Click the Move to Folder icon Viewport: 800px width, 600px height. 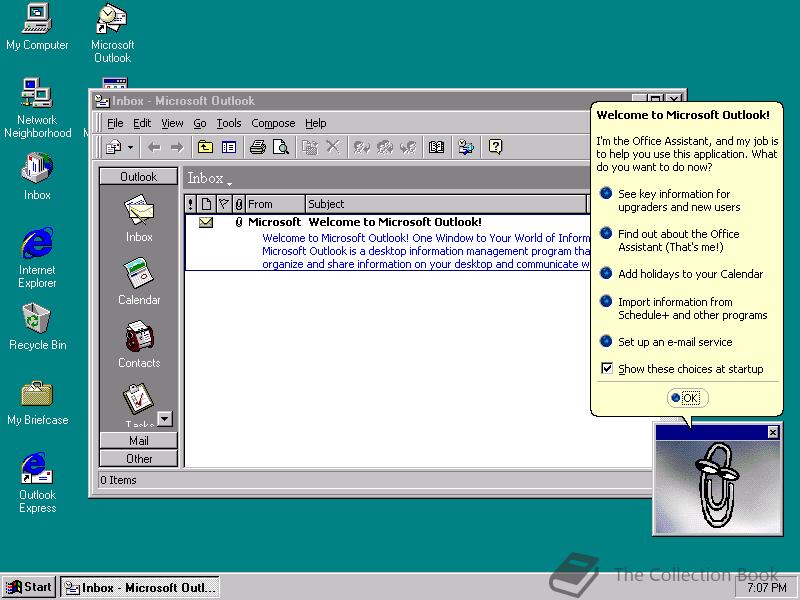310,147
